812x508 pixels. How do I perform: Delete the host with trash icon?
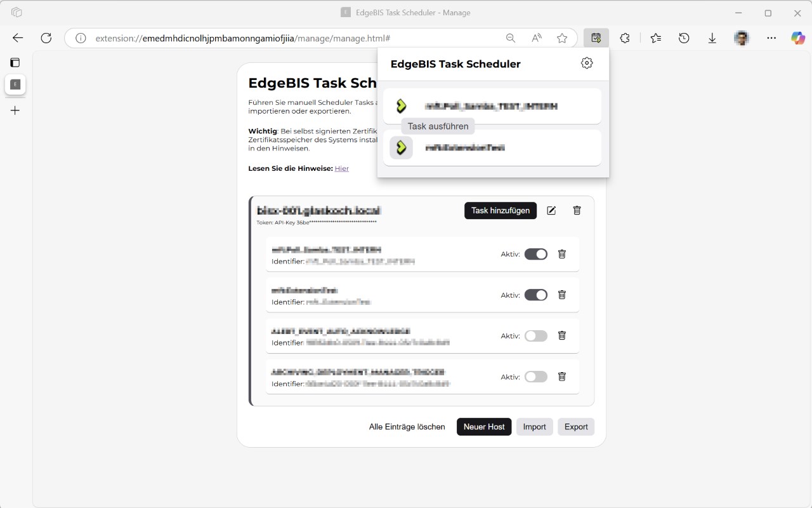[x=577, y=210]
